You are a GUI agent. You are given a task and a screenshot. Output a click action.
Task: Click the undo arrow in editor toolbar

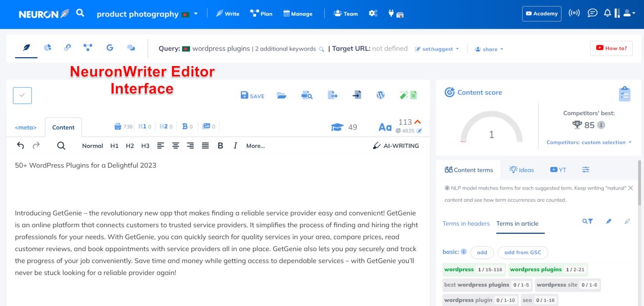(x=20, y=145)
